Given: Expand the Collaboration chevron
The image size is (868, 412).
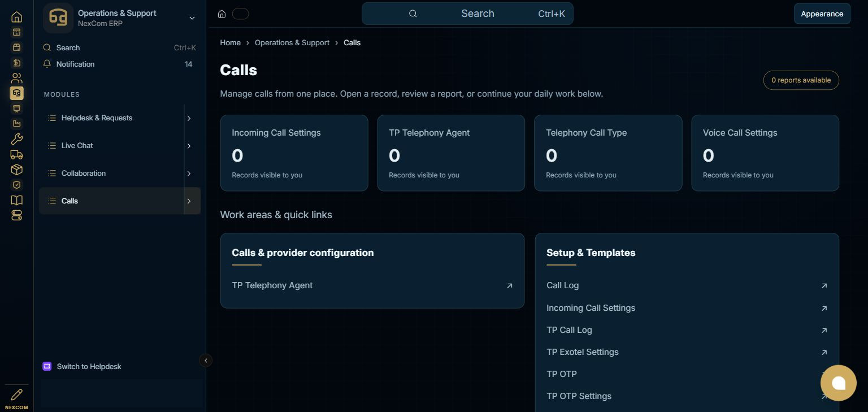Looking at the screenshot, I should (189, 174).
